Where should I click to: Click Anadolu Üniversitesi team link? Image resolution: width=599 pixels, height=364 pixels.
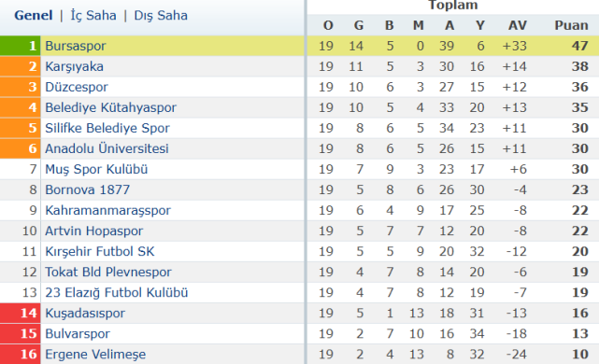107,148
